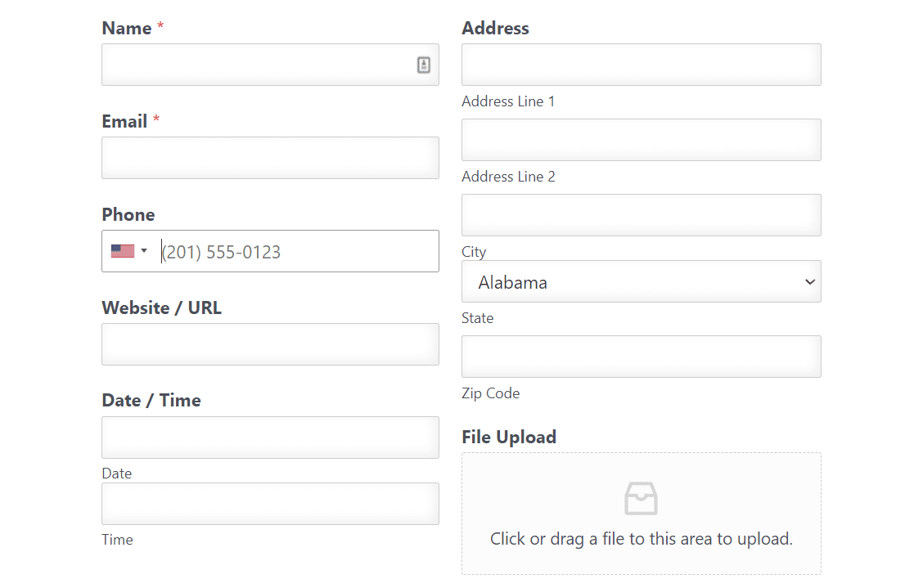Click the contact autofill icon in Name field
The height and width of the screenshot is (588, 923).
point(424,65)
